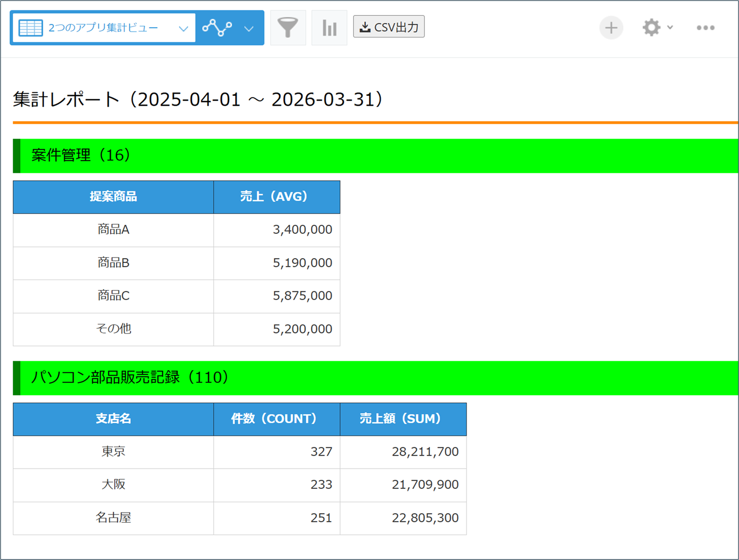
Task: Click the 売上（AVG） column header
Action: coord(276,197)
